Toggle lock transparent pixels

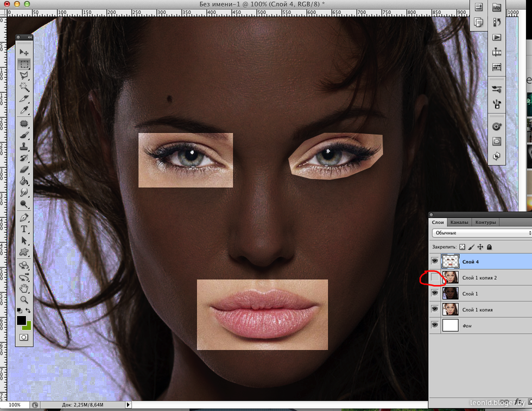pyautogui.click(x=463, y=246)
